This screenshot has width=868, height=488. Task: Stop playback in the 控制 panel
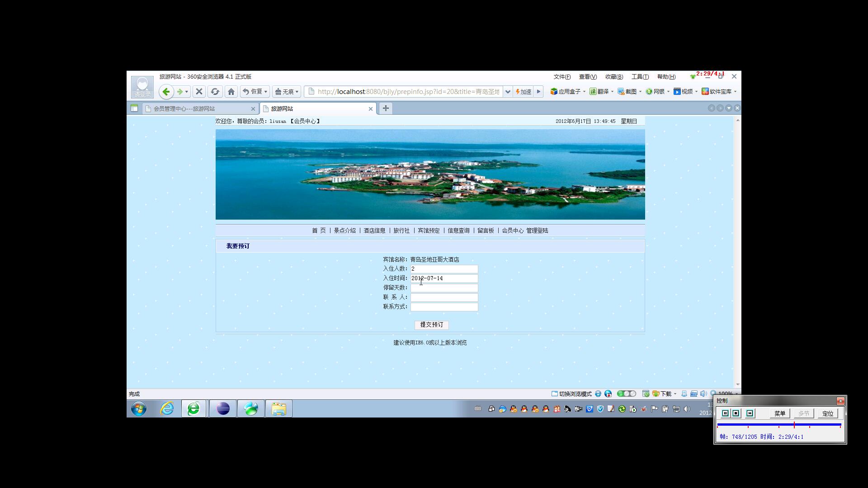(x=736, y=413)
